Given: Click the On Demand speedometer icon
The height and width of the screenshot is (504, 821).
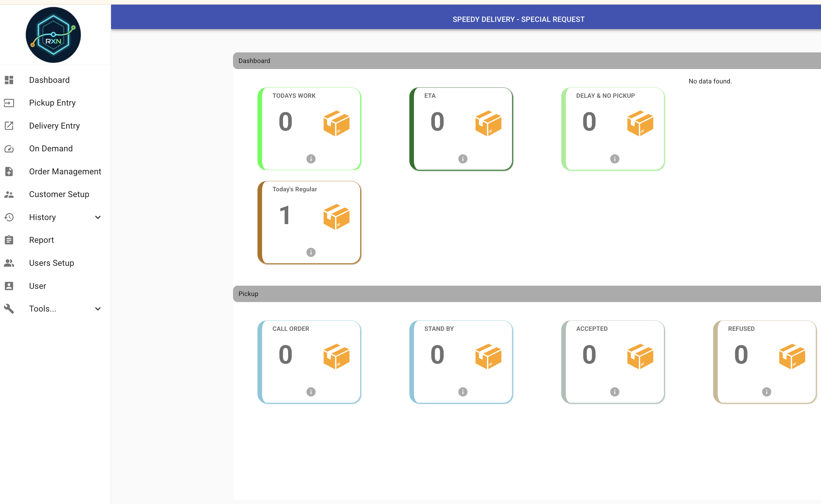Looking at the screenshot, I should 9,149.
